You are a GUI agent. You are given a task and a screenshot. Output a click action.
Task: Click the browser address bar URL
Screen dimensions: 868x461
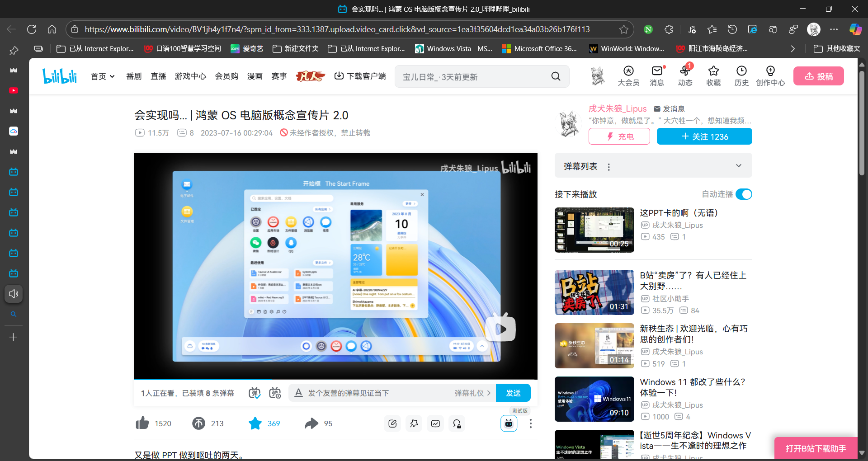pyautogui.click(x=337, y=29)
